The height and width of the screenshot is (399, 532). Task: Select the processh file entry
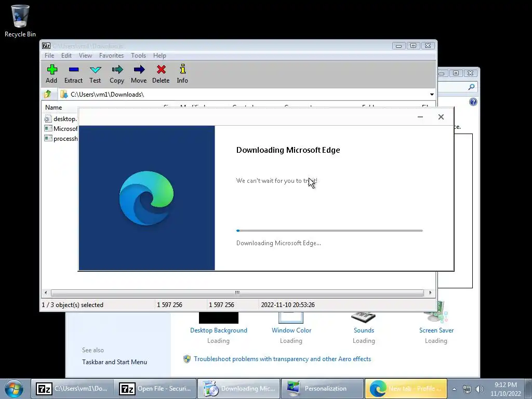tap(61, 138)
